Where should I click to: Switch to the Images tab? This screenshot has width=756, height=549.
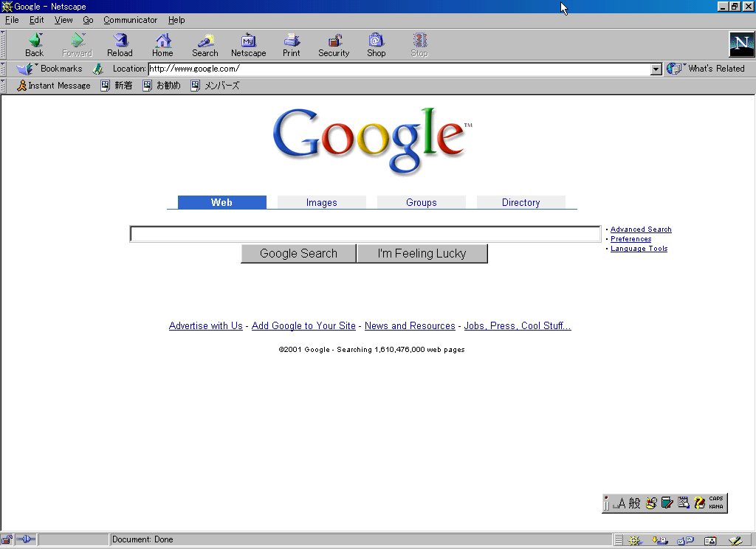click(322, 202)
